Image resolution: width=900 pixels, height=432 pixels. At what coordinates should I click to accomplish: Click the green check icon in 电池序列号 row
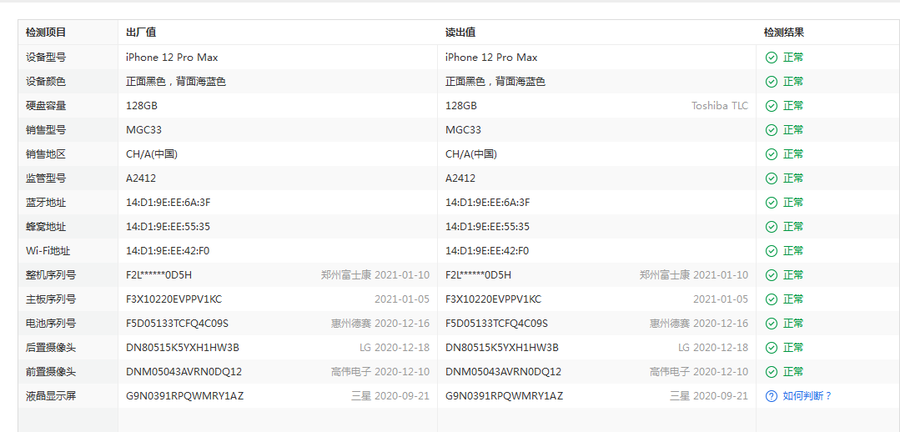point(771,324)
